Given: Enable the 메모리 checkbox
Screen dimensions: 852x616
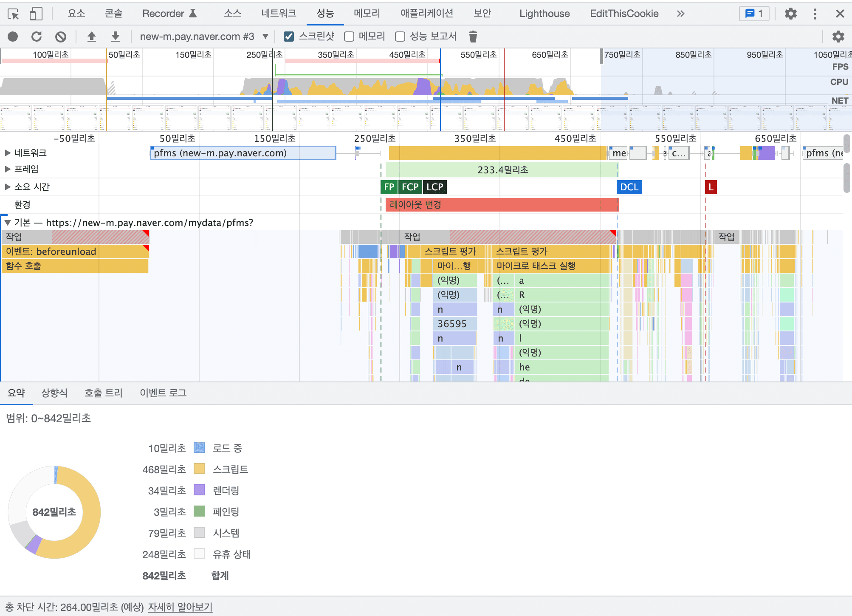Looking at the screenshot, I should (x=349, y=36).
